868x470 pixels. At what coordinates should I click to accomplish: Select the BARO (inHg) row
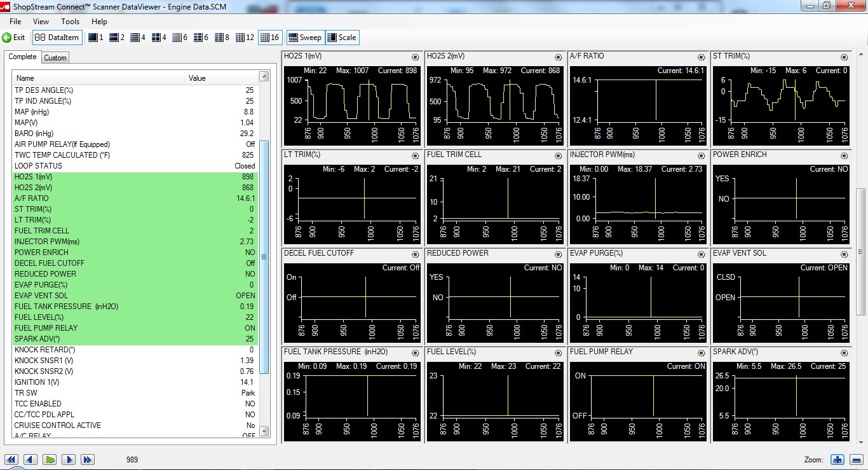(135, 134)
